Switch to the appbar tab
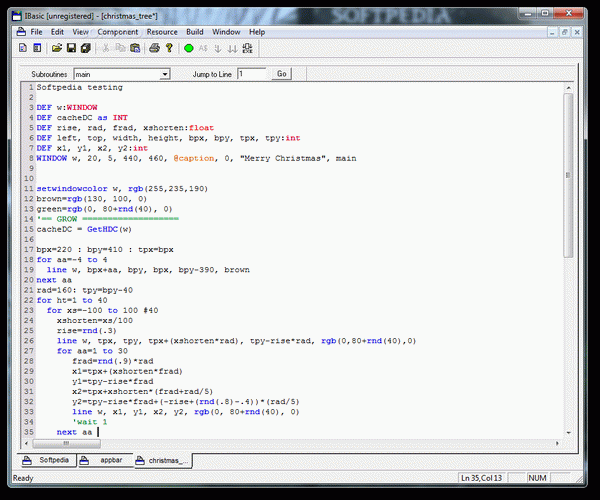This screenshot has width=600, height=500. 105,460
